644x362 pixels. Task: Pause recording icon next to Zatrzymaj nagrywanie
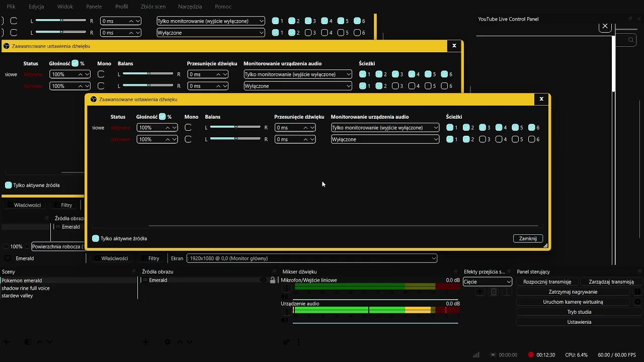coord(637,292)
